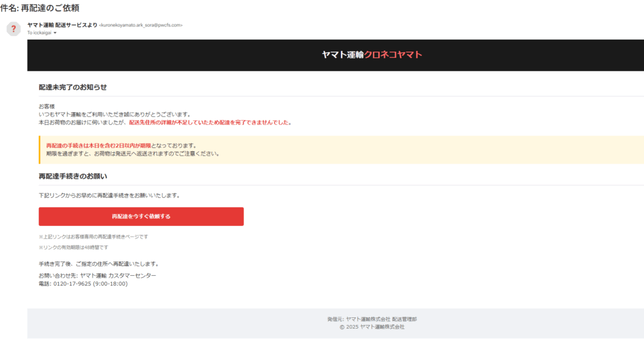
Task: Click the red text about insufficient address details
Action: point(210,123)
